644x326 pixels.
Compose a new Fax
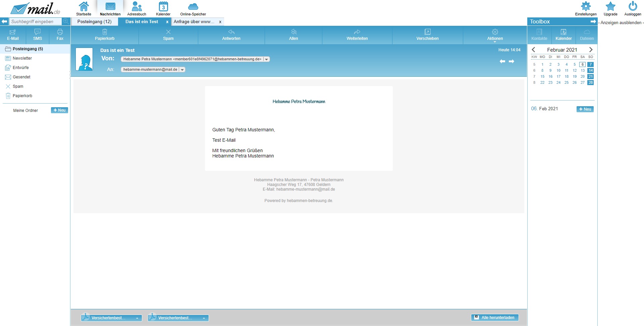pos(60,35)
